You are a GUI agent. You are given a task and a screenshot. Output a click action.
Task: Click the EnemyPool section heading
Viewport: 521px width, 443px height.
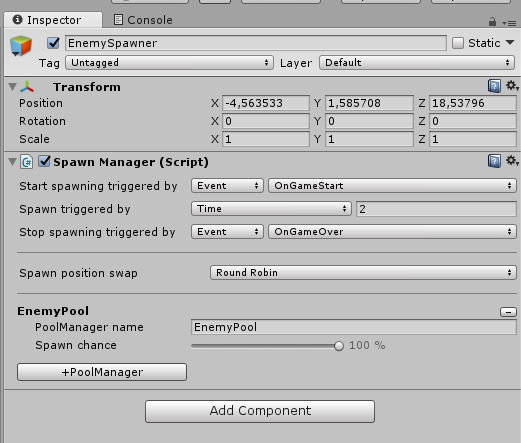click(53, 311)
